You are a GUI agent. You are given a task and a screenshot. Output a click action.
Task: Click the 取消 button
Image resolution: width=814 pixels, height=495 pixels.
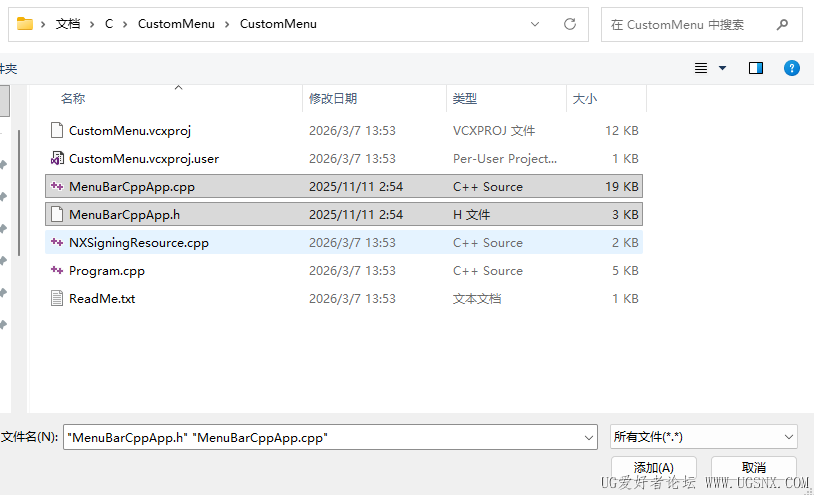coord(754,468)
